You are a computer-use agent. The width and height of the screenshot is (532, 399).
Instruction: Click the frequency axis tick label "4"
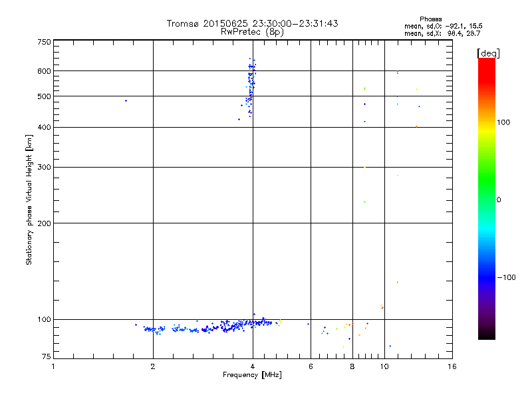click(x=253, y=366)
